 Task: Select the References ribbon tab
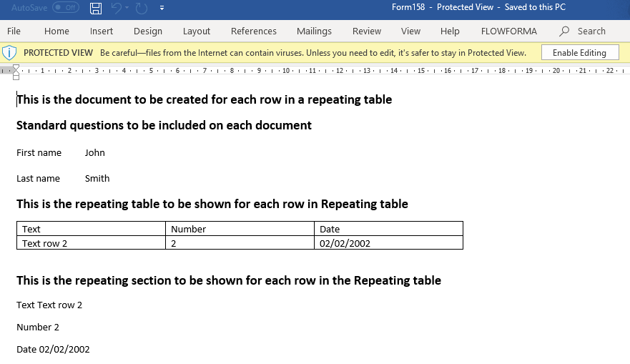tap(254, 31)
